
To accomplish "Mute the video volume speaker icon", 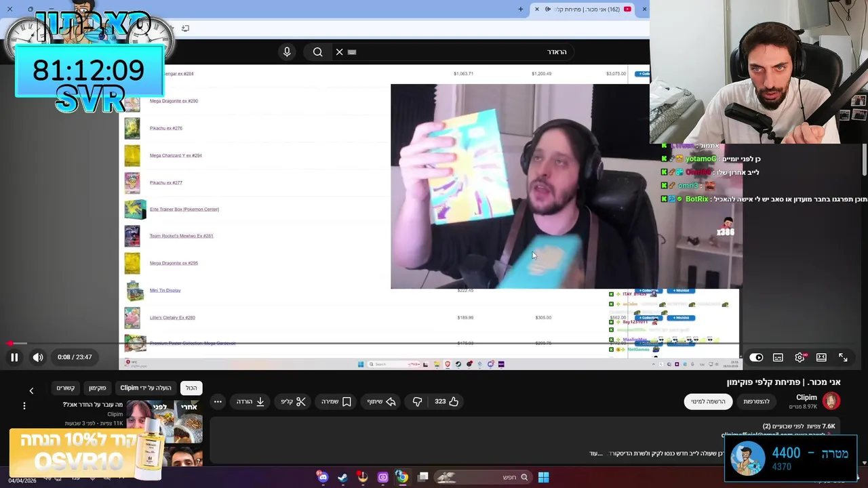I will point(38,357).
